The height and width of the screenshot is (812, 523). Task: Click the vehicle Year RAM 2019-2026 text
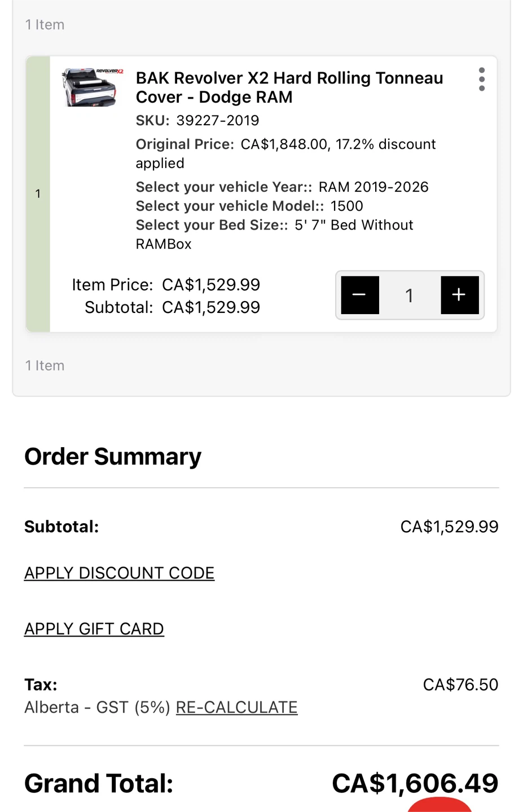(373, 187)
